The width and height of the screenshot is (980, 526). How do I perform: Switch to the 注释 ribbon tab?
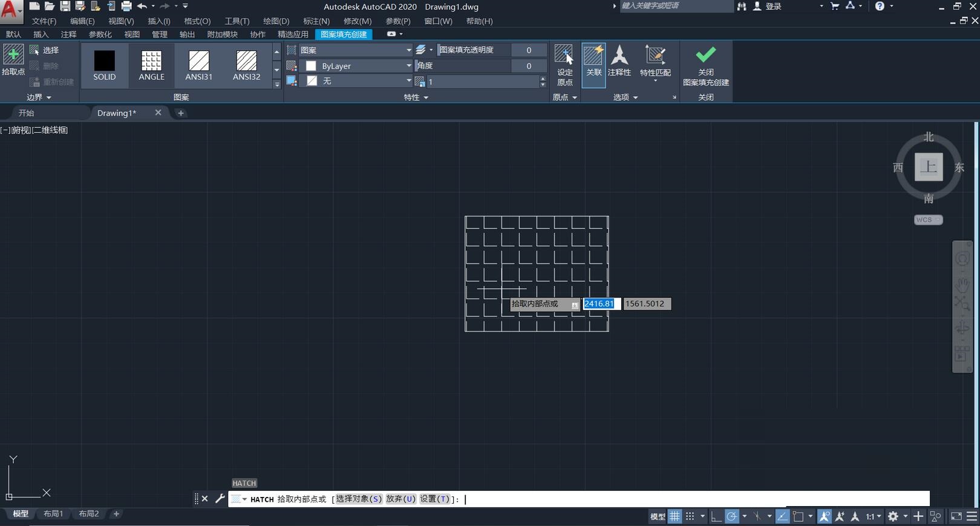tap(68, 34)
